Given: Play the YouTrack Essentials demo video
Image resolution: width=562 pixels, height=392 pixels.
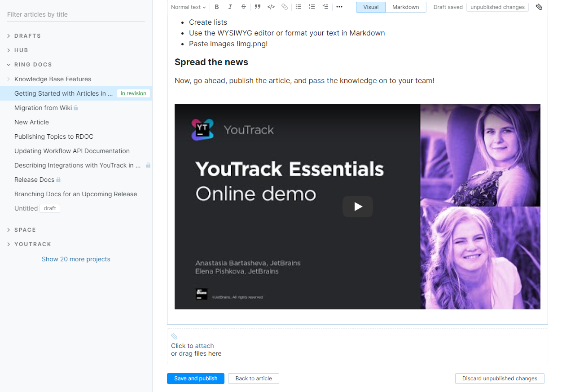Looking at the screenshot, I should coord(357,207).
